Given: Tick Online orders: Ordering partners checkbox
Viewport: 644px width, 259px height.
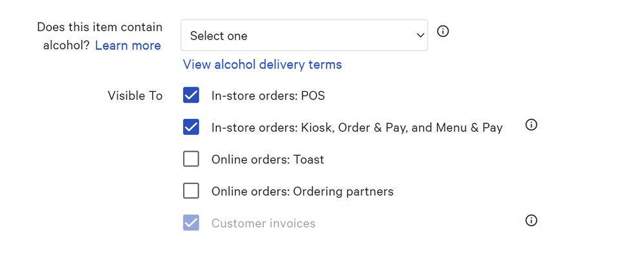Looking at the screenshot, I should [191, 191].
